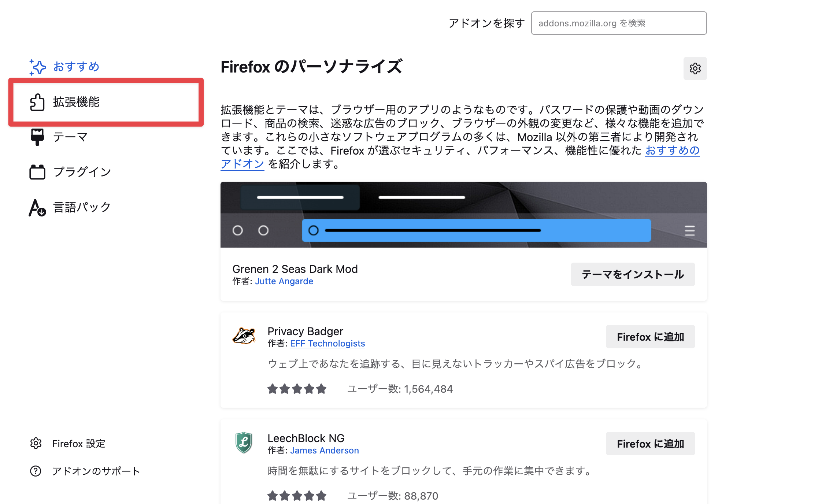Open the プラグイン category

point(106,172)
